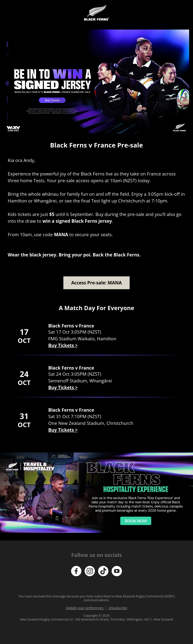Click the small Black Ferns logo in banner corner
The height and width of the screenshot is (644, 193).
tap(179, 128)
